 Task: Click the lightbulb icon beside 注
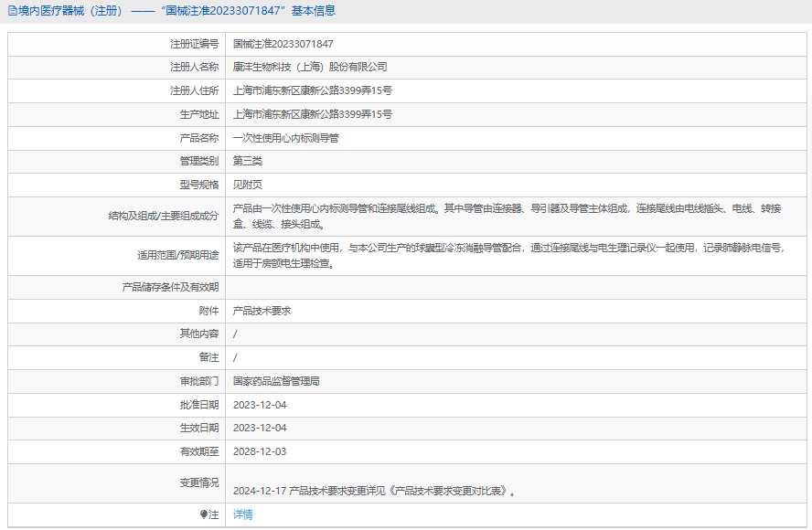click(x=204, y=514)
